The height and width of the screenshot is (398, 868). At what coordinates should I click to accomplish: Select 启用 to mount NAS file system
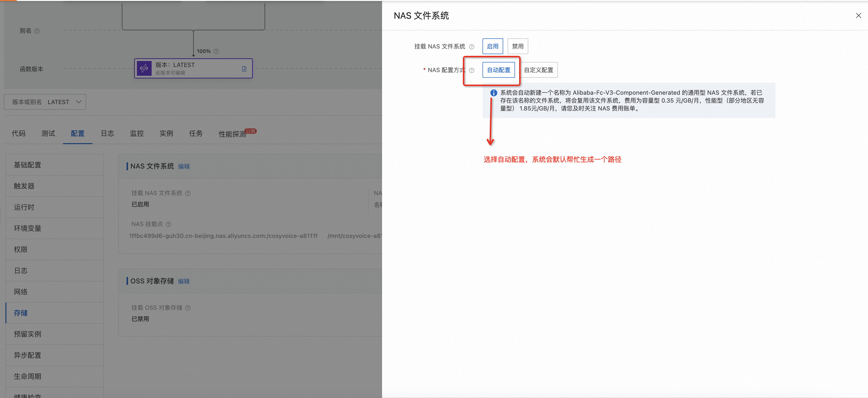tap(493, 46)
